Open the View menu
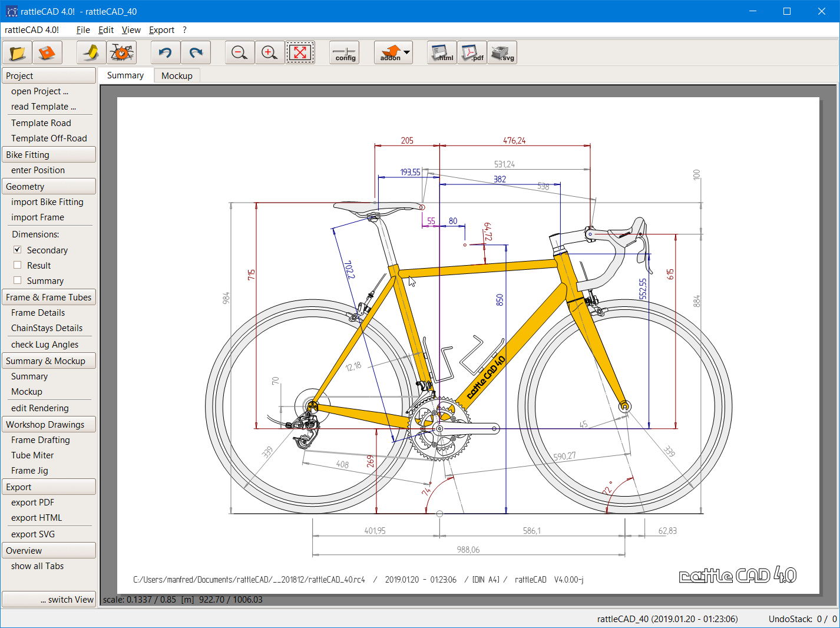 coord(131,30)
